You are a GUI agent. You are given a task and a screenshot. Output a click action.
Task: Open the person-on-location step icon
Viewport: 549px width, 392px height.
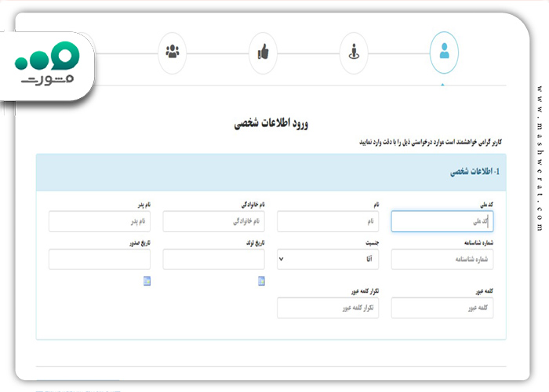click(x=354, y=53)
